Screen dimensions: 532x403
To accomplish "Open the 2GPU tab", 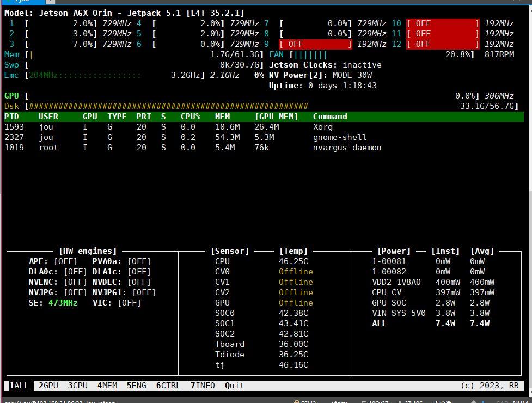I will point(48,386).
